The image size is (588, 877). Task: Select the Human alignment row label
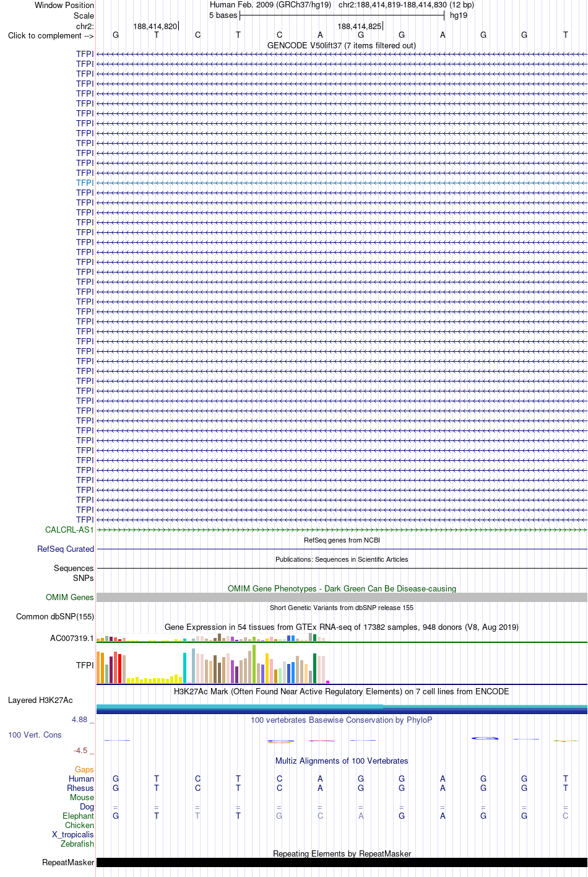point(82,779)
